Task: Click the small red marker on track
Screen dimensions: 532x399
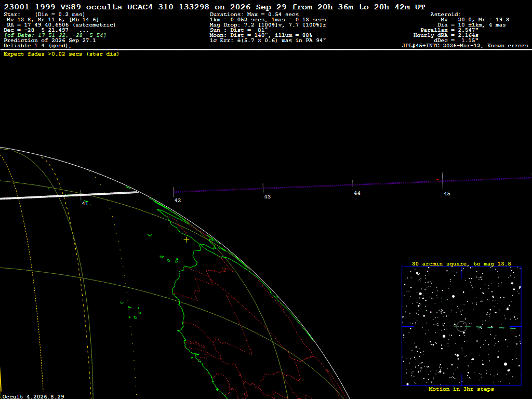Action: [x=438, y=180]
